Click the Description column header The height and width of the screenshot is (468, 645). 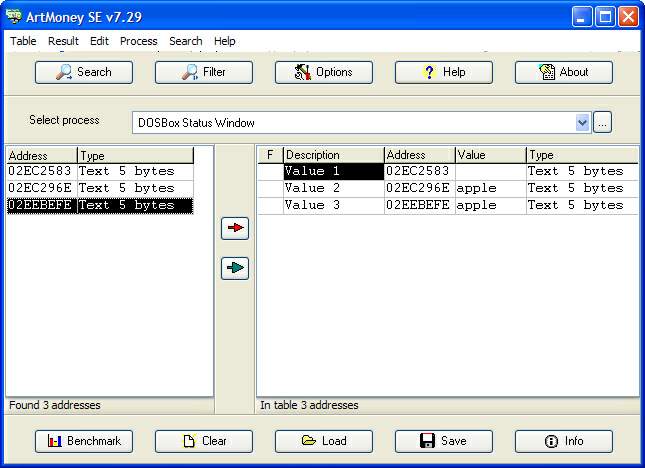[x=334, y=155]
